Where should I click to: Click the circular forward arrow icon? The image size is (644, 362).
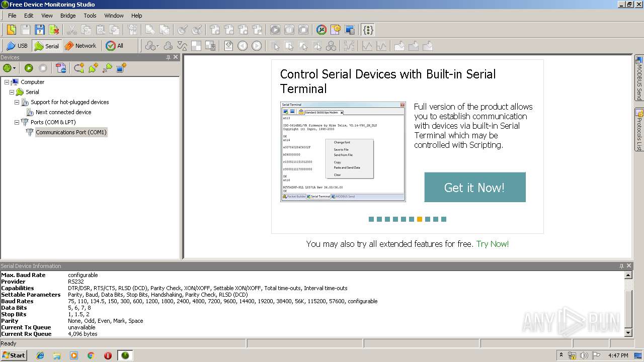click(x=257, y=46)
